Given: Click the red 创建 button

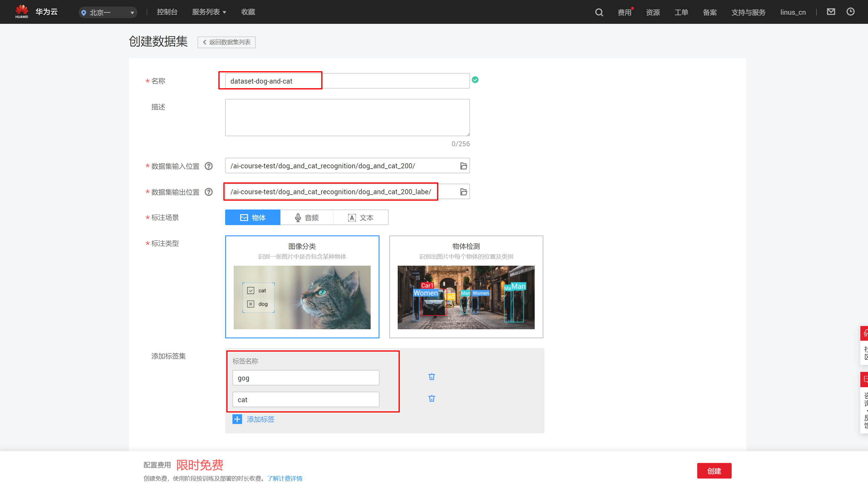Looking at the screenshot, I should [x=714, y=471].
